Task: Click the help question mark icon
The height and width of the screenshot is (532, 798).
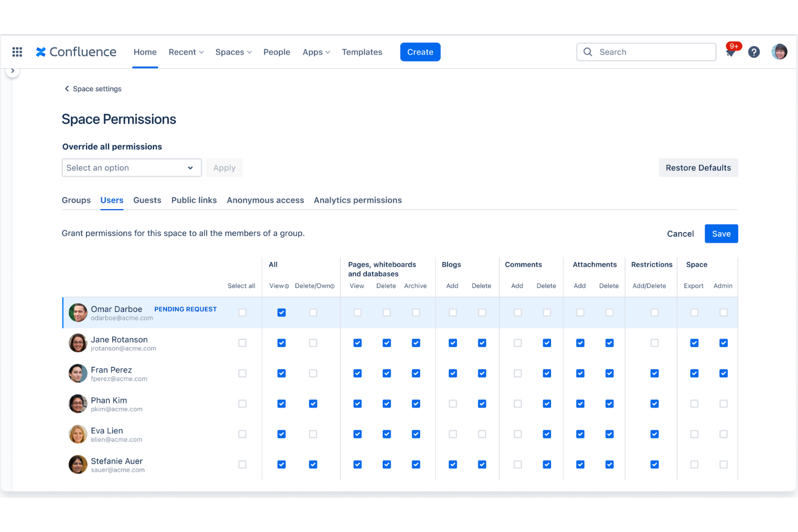Action: point(754,52)
